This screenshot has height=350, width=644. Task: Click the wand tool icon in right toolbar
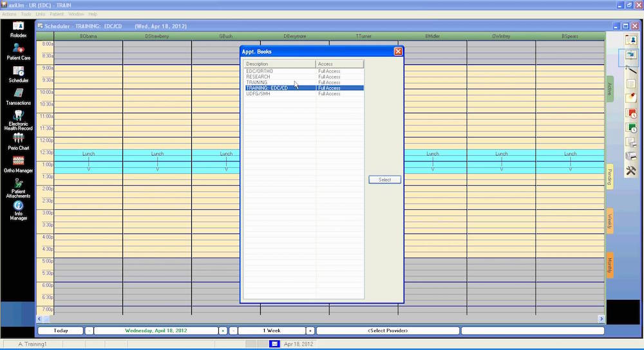coord(631,69)
